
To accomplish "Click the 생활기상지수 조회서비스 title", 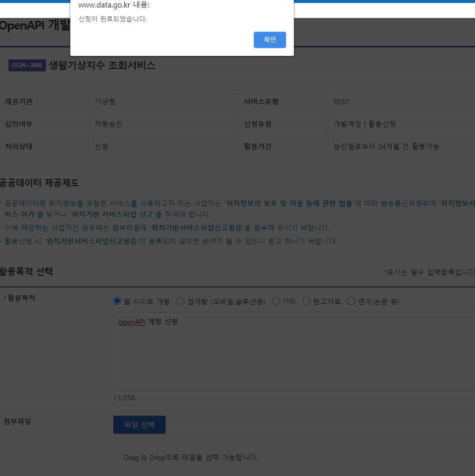I will 102,65.
